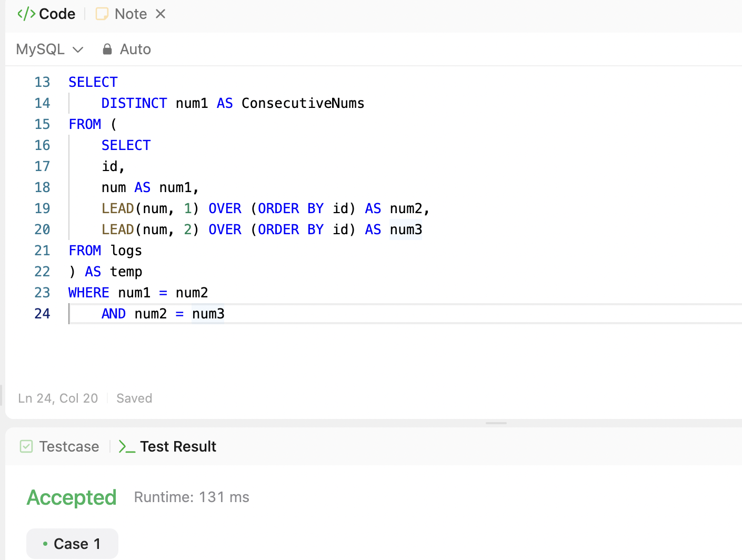Click the green dot in Case 1
Screen dimensions: 742x560
(45, 544)
